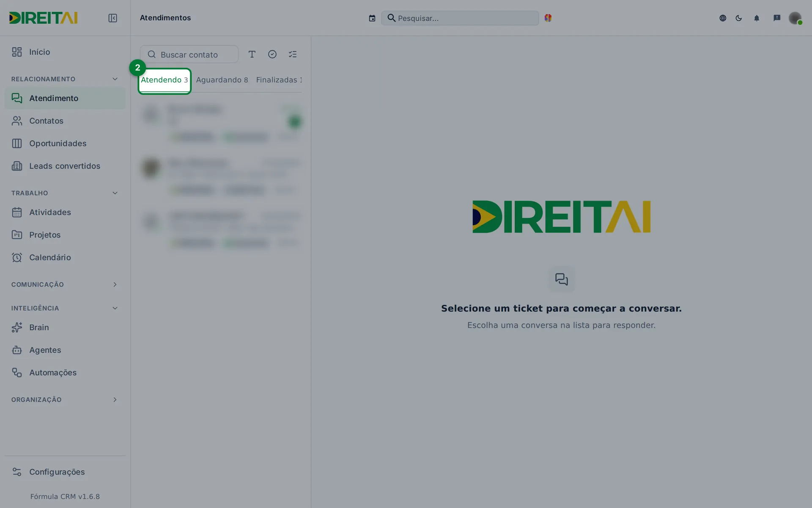The height and width of the screenshot is (508, 812).
Task: Open the notifications bell
Action: (x=757, y=18)
